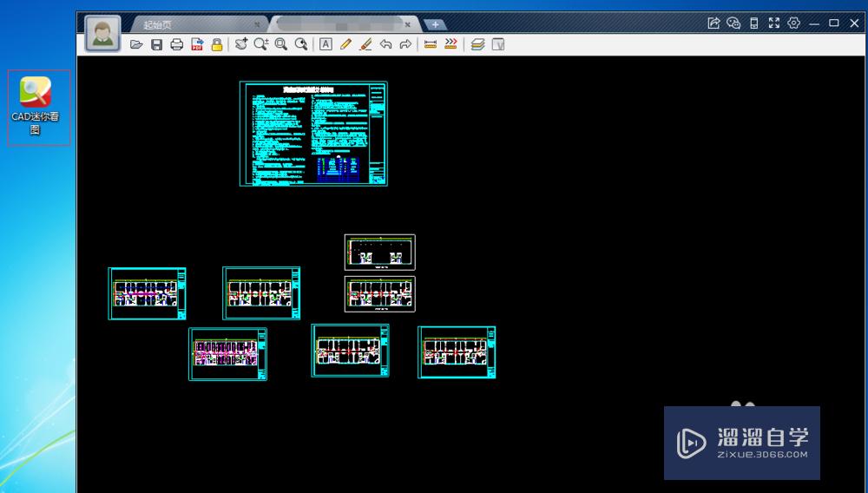This screenshot has height=493, width=868.
Task: Click the bottom-right cyan floor plan sheet
Action: 457,352
